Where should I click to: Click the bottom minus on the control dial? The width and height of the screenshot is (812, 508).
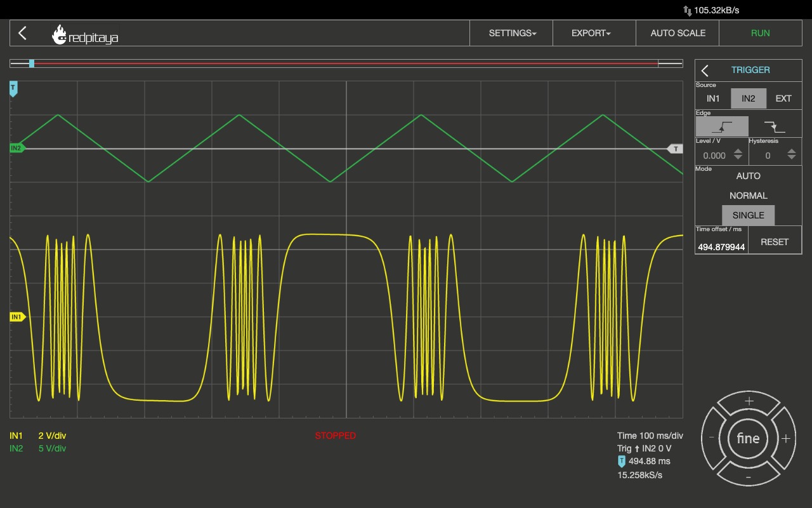[749, 476]
